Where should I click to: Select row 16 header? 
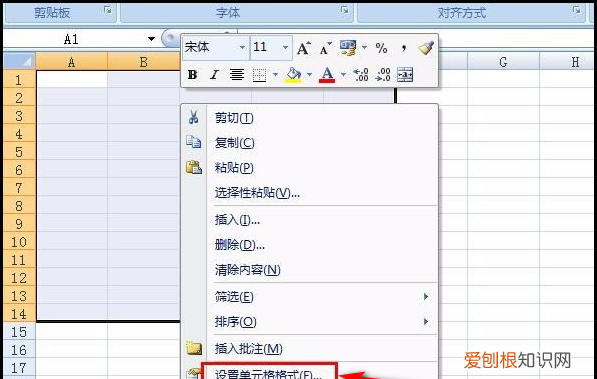coord(19,350)
